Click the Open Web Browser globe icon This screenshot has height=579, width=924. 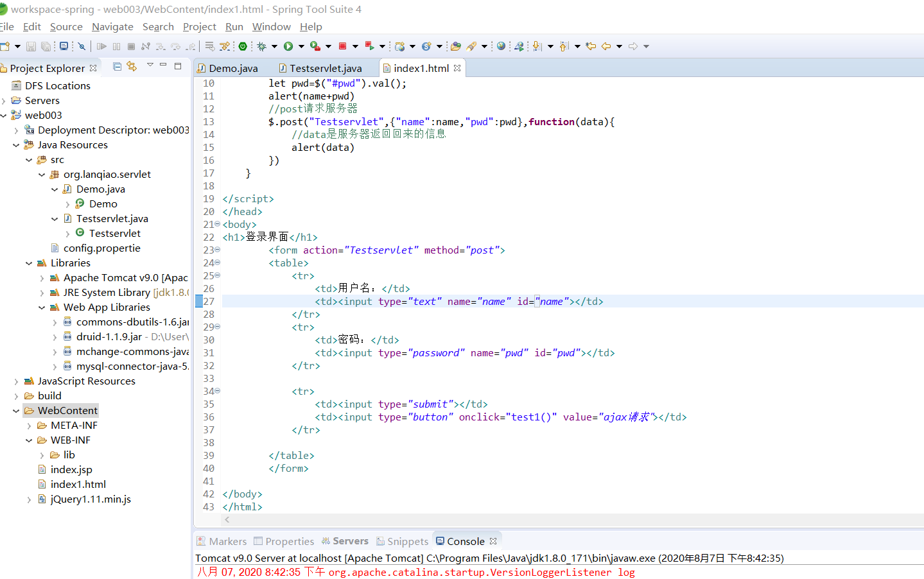[501, 46]
